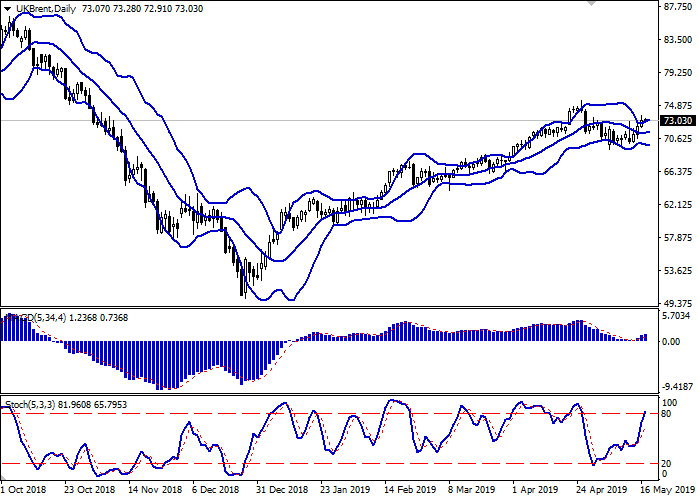Click the Stoch(5,3,3) indicator label
The image size is (698, 500).
point(32,405)
